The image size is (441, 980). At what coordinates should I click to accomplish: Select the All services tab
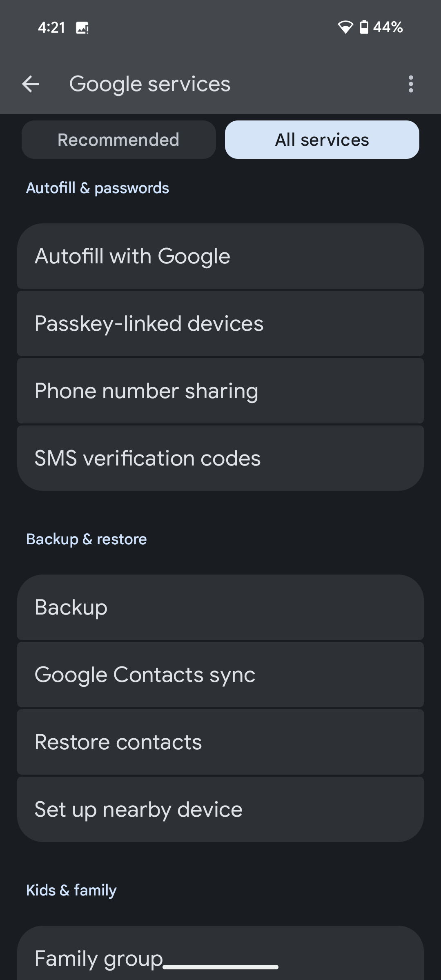click(x=322, y=140)
